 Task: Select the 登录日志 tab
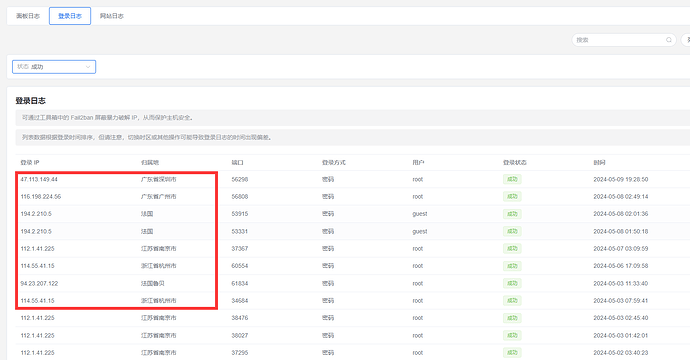[x=70, y=16]
